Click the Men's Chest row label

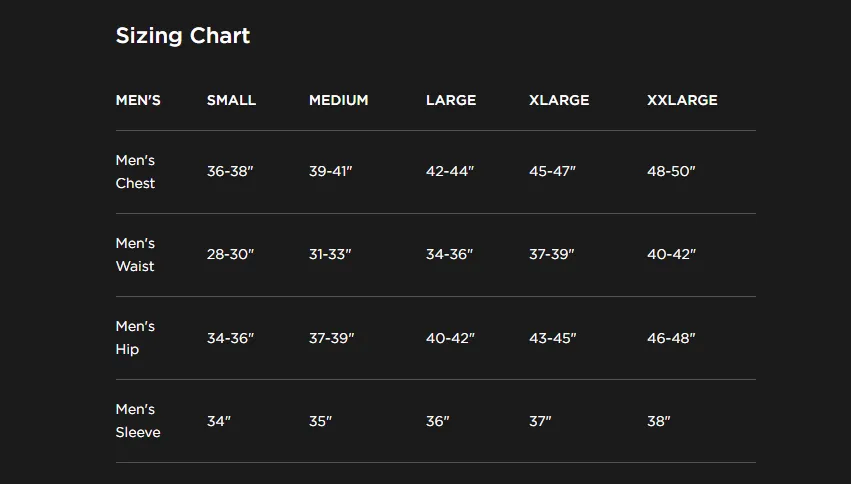tap(135, 171)
